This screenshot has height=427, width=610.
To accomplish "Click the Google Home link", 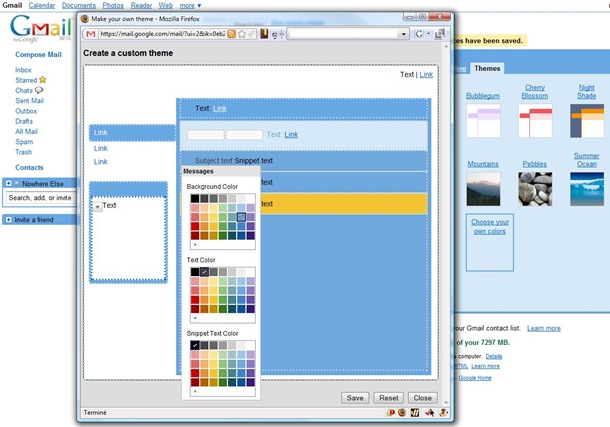I will 475,378.
